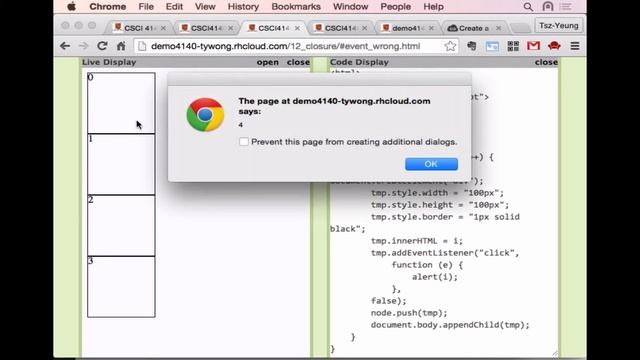The width and height of the screenshot is (640, 360).
Task: Open the People menu
Action: click(396, 7)
